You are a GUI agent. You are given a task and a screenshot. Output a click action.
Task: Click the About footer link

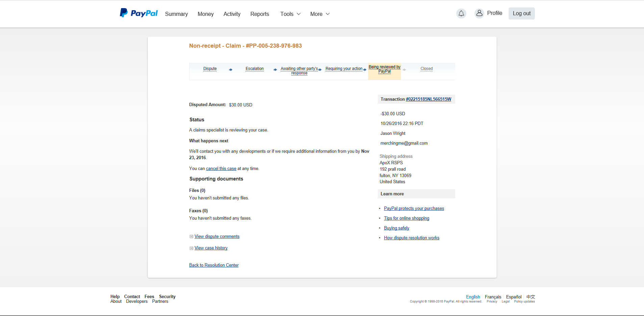tap(116, 301)
